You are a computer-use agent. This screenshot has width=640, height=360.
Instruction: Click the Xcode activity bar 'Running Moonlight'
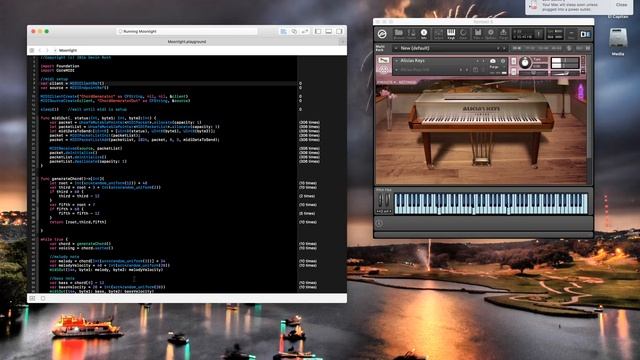tap(187, 31)
